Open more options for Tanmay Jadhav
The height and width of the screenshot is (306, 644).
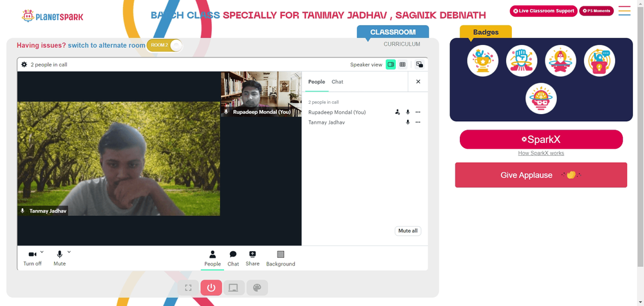tap(418, 122)
